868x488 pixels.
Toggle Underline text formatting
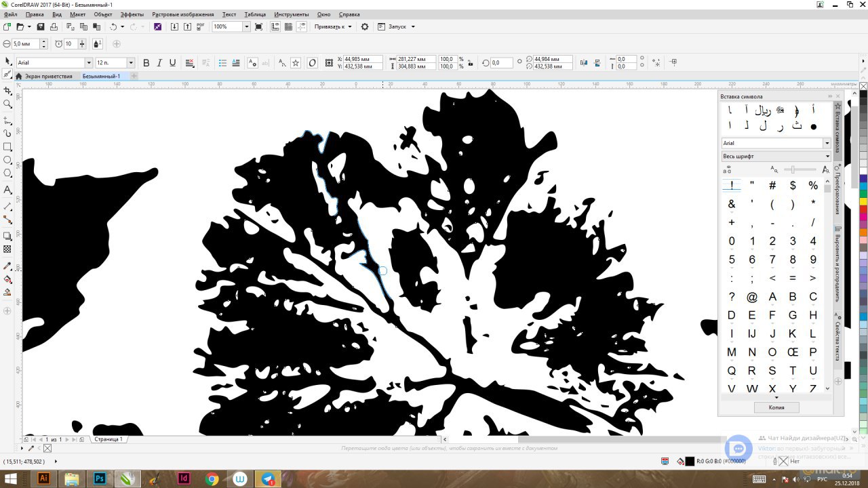pyautogui.click(x=173, y=62)
